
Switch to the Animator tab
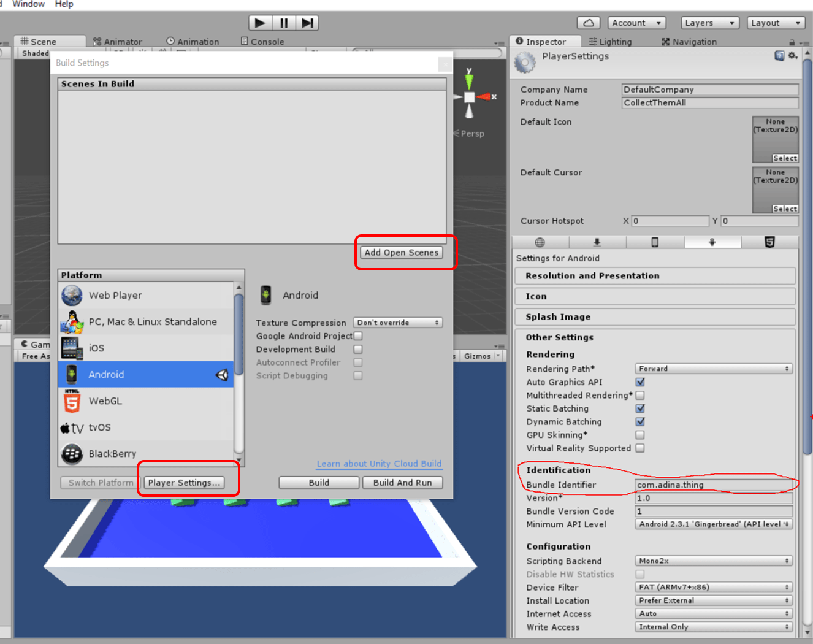(118, 42)
